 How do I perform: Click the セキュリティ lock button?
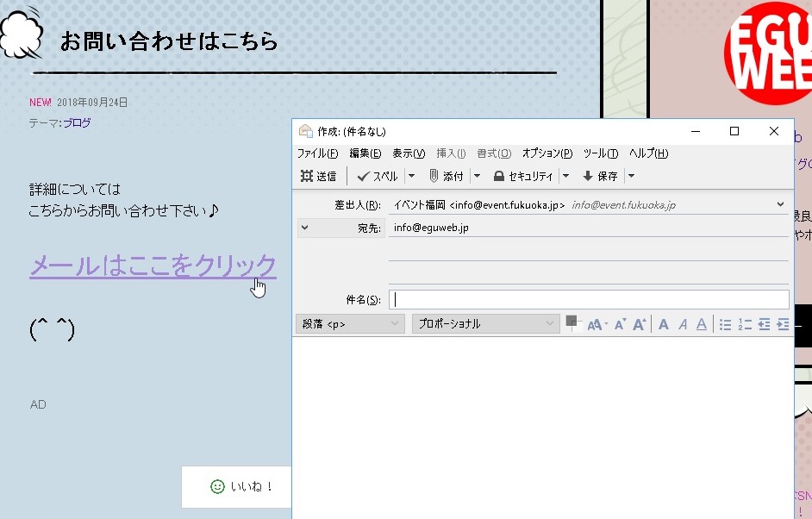coord(523,176)
